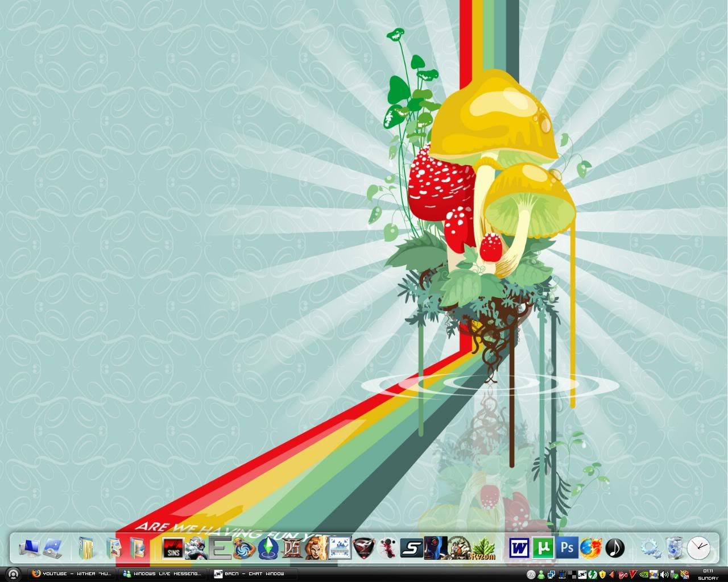Switch to YouTube Firefox taskbar window

(x=72, y=574)
